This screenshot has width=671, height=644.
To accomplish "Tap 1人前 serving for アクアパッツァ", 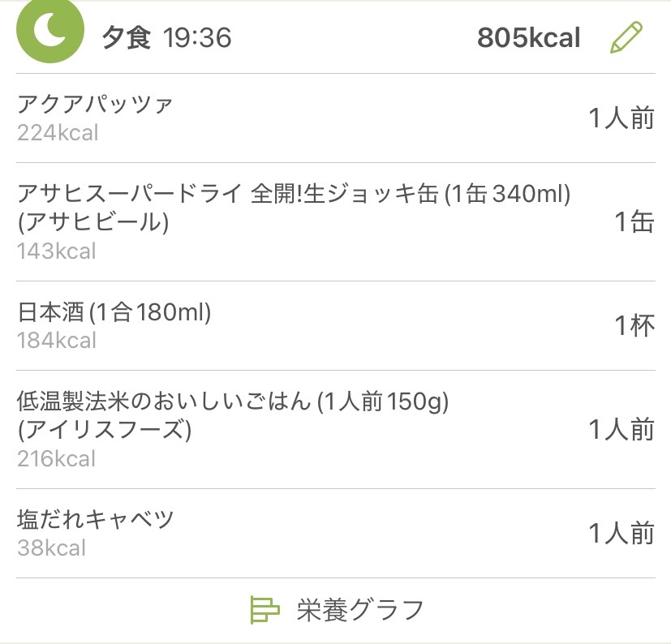I will click(621, 118).
